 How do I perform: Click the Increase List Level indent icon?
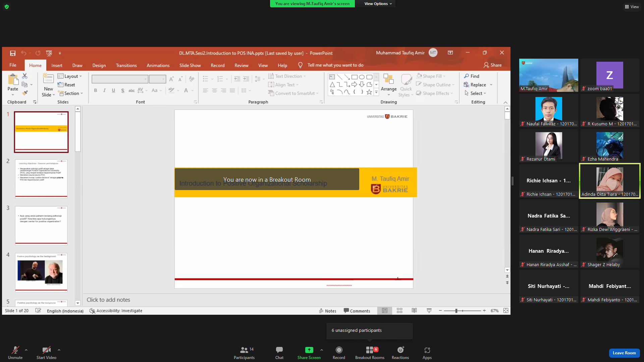246,79
